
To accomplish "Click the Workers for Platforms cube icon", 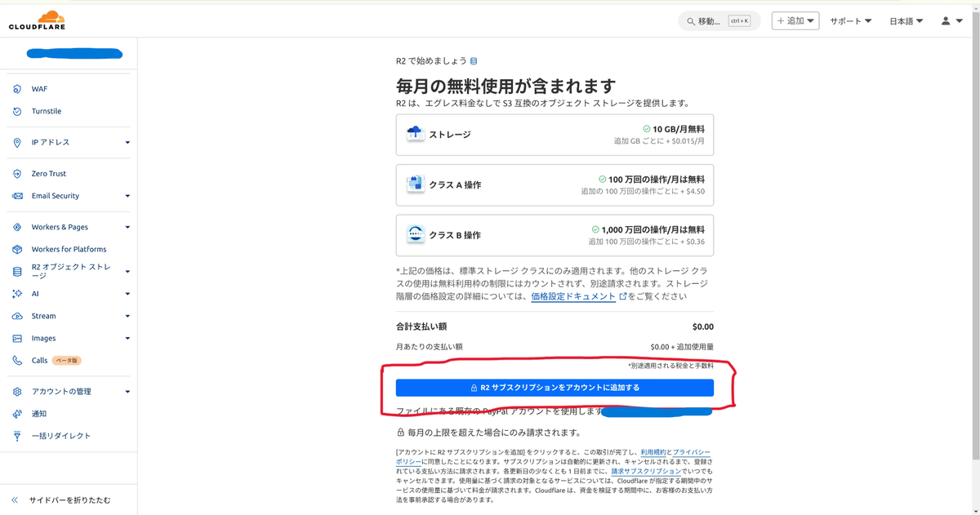I will pyautogui.click(x=17, y=249).
